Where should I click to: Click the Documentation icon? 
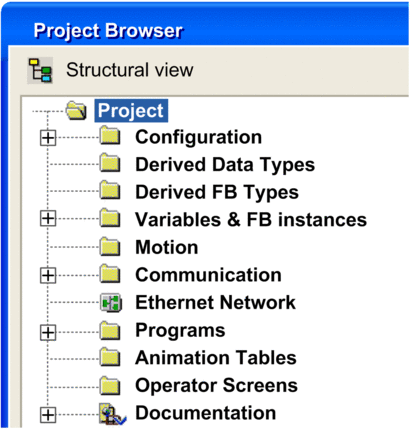point(112,414)
